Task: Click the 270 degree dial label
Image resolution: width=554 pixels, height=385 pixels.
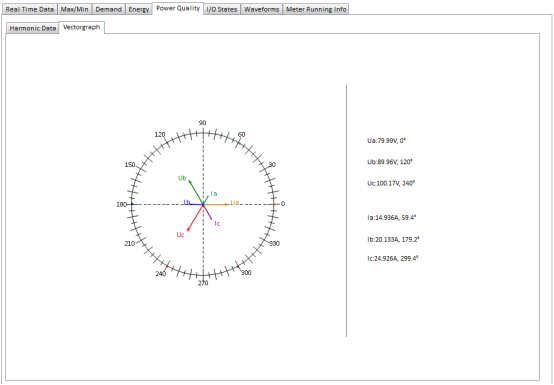Action: [203, 283]
